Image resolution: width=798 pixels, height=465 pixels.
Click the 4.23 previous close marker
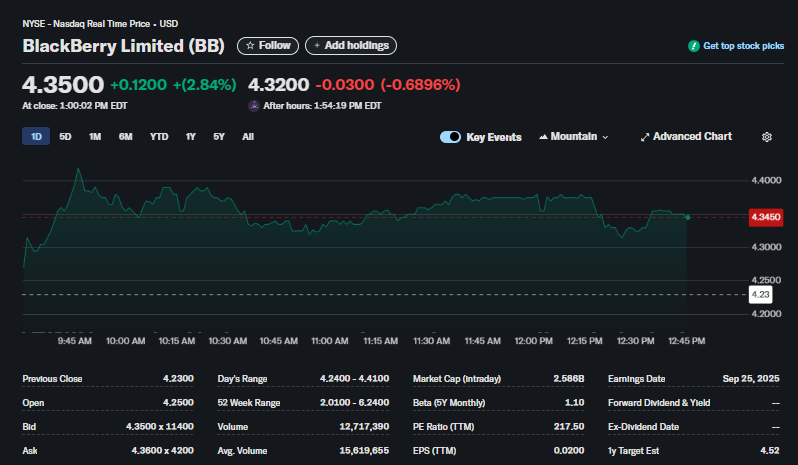click(760, 295)
